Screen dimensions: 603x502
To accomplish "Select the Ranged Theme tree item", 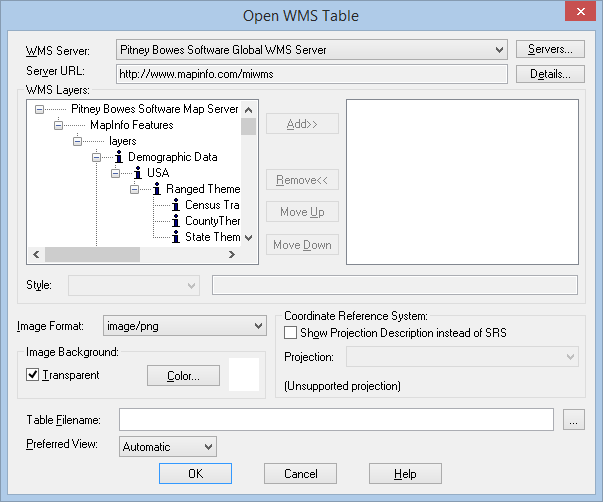I will [203, 189].
